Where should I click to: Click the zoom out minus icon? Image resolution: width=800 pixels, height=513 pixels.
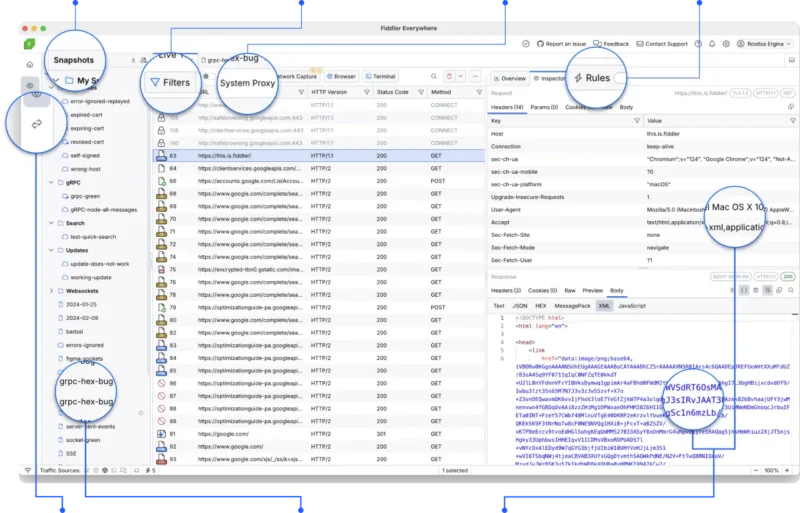click(756, 470)
